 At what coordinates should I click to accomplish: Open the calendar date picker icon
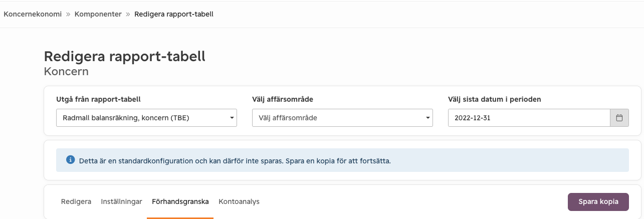(x=619, y=118)
